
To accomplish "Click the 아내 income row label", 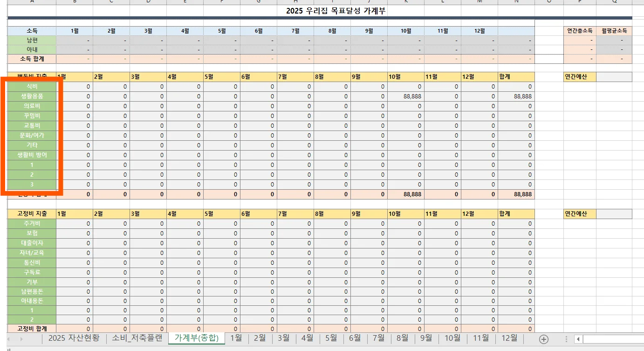I will pyautogui.click(x=32, y=49).
